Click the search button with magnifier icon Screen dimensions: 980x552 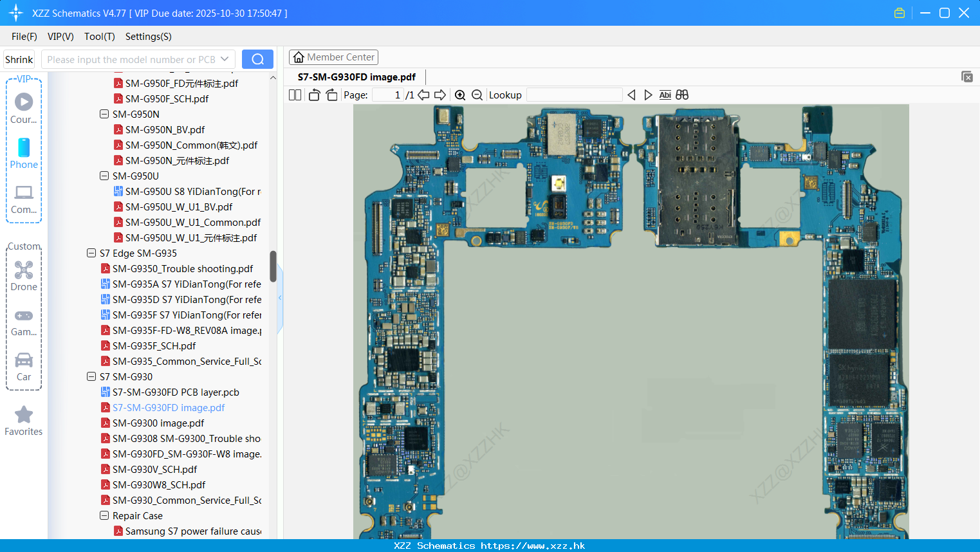[x=257, y=59]
